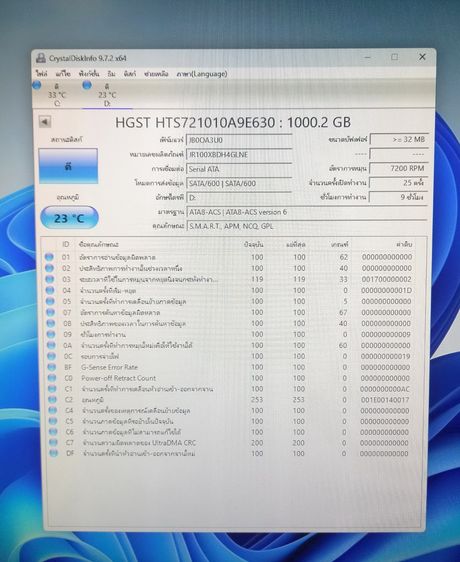Screen dimensions: 460x562
Task: Open the second menu, right of ไฟล์
Action: point(63,74)
